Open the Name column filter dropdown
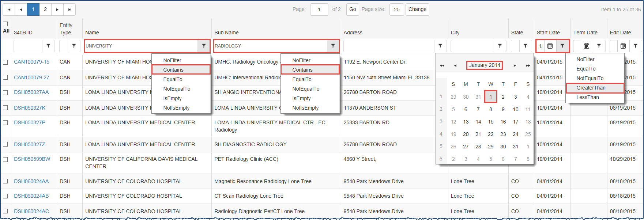 [204, 46]
